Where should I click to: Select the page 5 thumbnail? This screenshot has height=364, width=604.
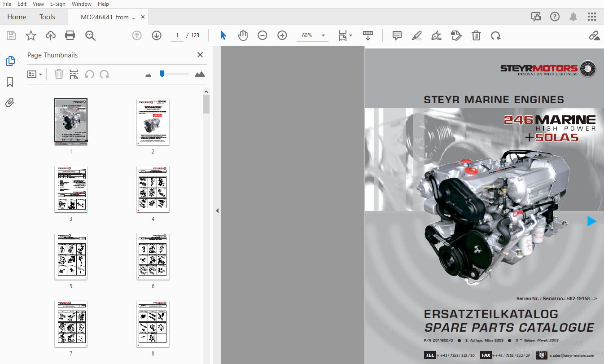[71, 257]
